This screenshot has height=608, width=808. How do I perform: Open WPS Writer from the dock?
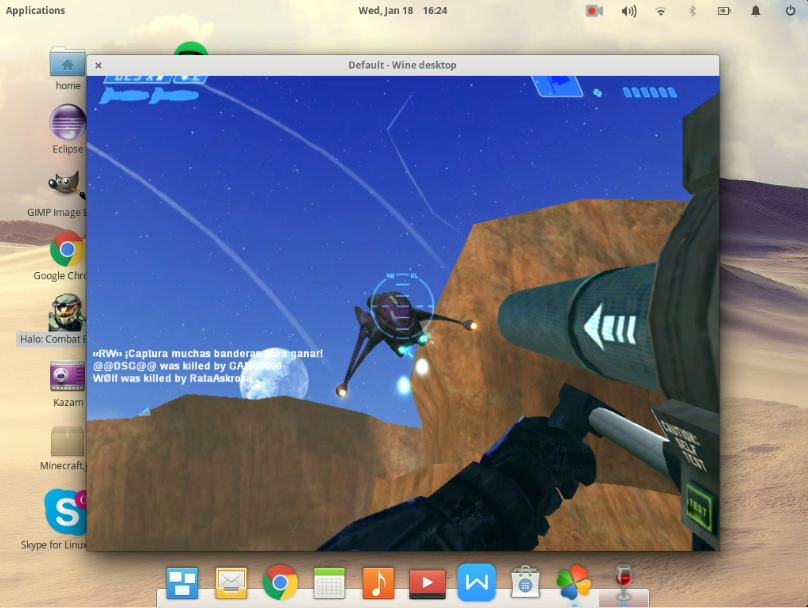tap(476, 582)
